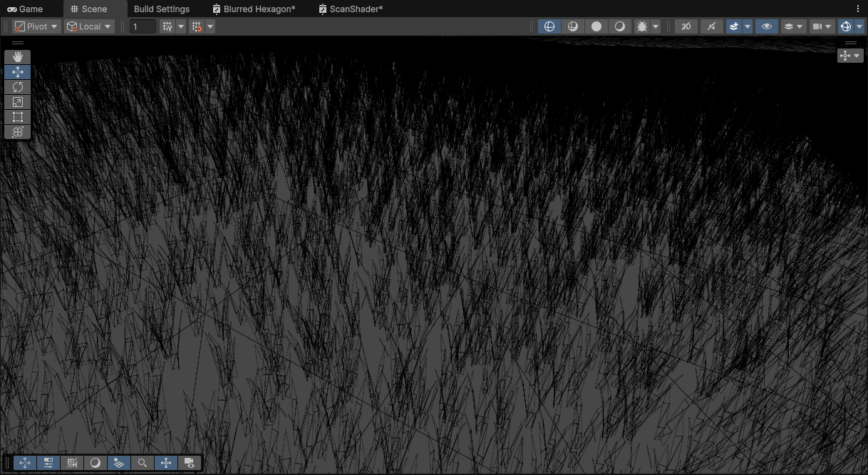The height and width of the screenshot is (475, 868).
Task: Toggle view options overlay layers icon
Action: (x=119, y=463)
